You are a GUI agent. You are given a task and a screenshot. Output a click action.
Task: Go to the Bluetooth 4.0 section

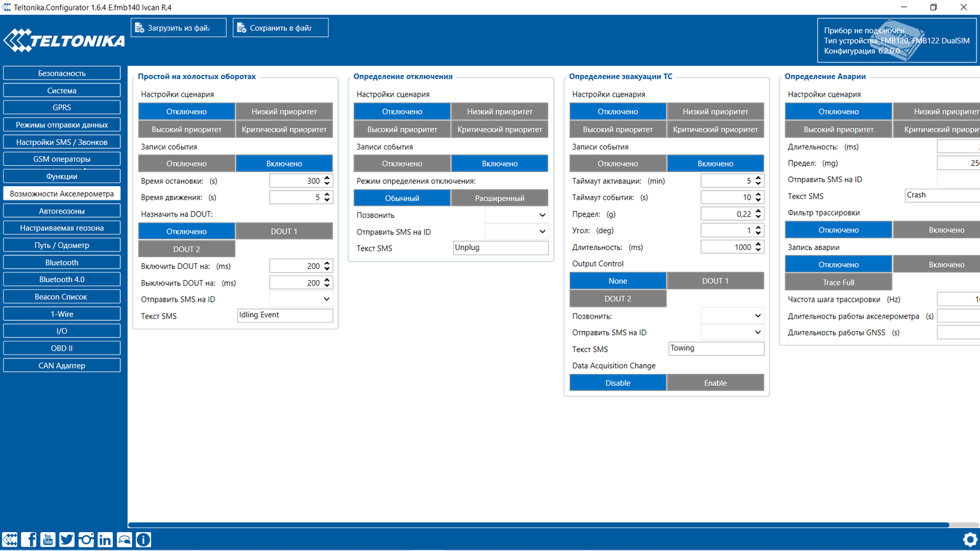click(62, 279)
